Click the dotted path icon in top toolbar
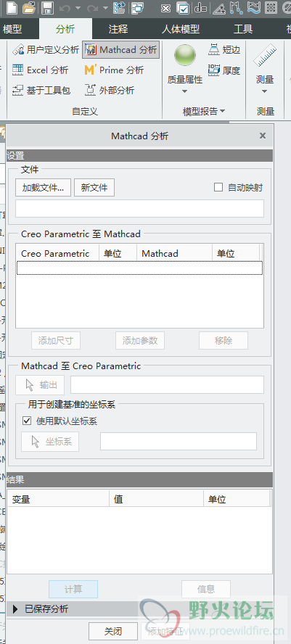The height and width of the screenshot is (644, 291). coord(236,7)
